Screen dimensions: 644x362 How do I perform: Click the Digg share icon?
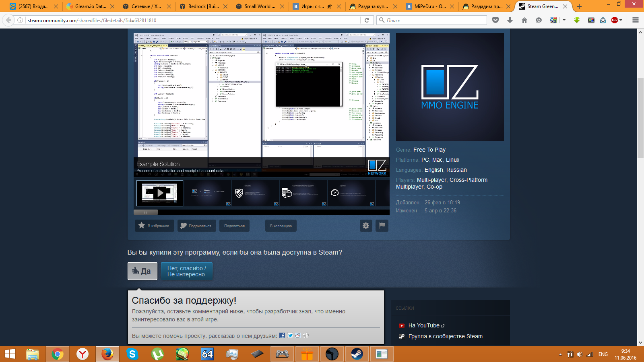click(305, 335)
